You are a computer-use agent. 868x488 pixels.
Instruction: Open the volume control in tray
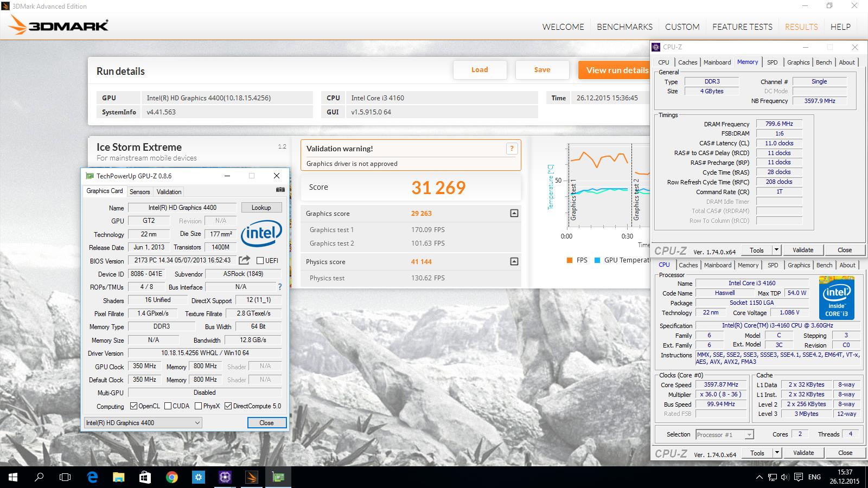point(785,477)
